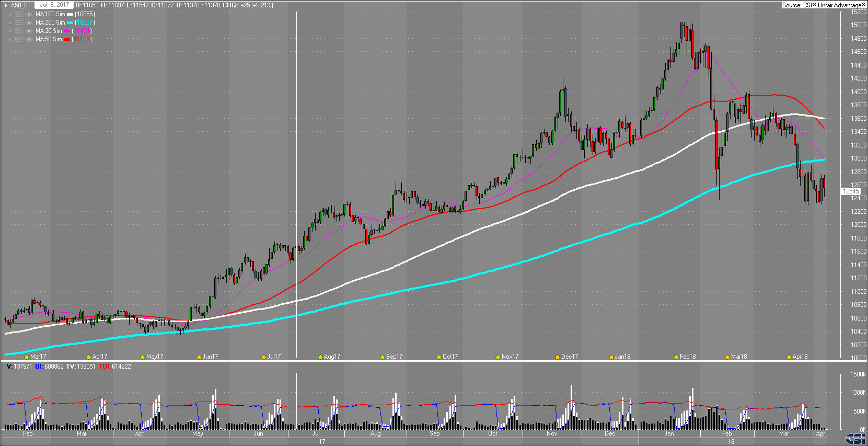868x446 pixels.
Task: Open settings list icon for MA 20 Sim
Action: click(x=19, y=31)
